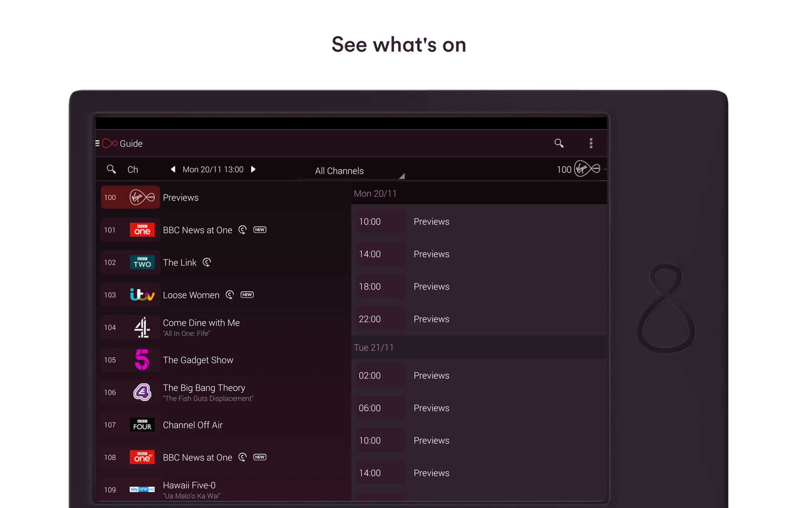Screen dimensions: 812x508
Task: Select the E4 channel logo
Action: click(142, 392)
